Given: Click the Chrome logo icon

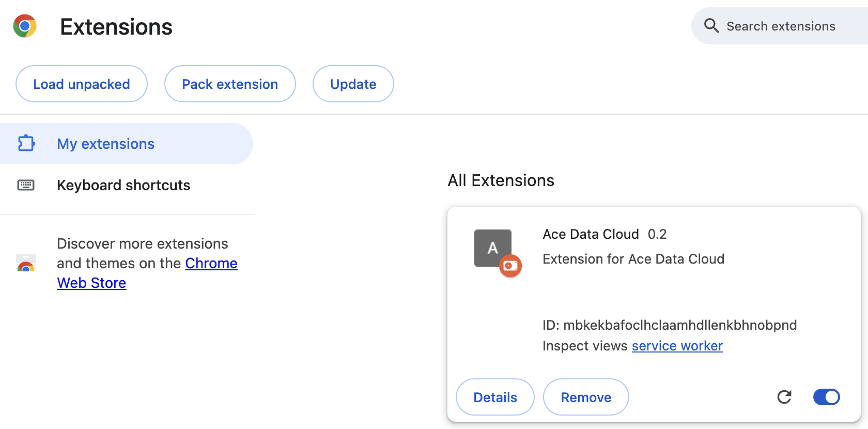Looking at the screenshot, I should click(x=25, y=26).
